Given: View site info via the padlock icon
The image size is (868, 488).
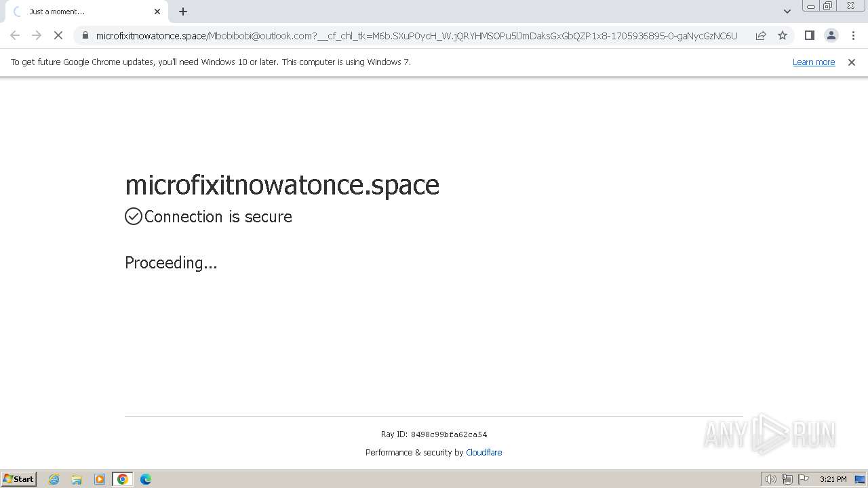Looking at the screenshot, I should pos(85,35).
